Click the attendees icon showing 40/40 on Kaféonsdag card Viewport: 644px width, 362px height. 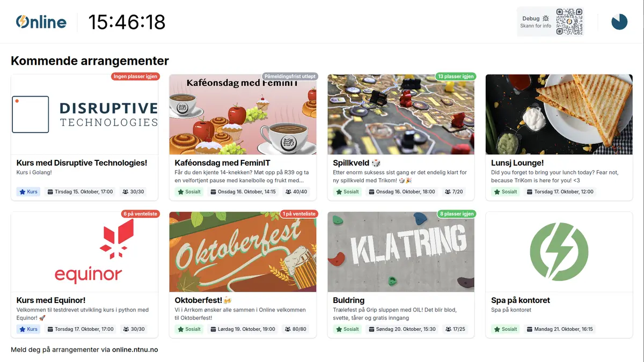[288, 191]
